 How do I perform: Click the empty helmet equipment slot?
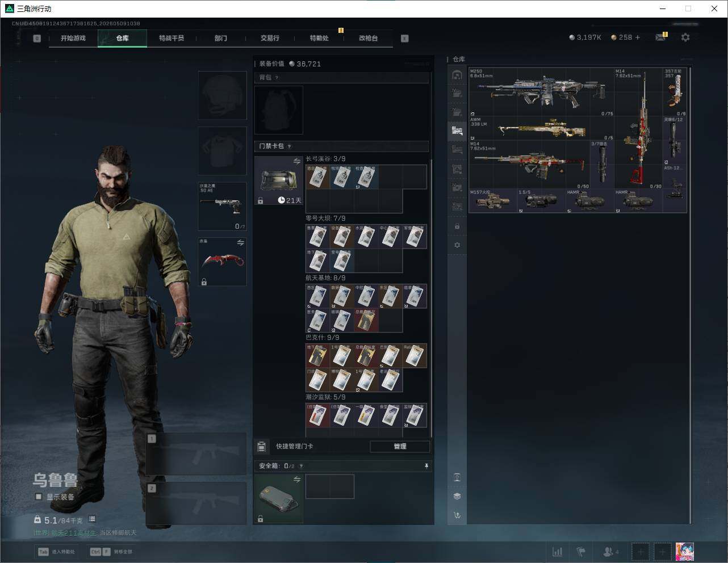click(222, 95)
